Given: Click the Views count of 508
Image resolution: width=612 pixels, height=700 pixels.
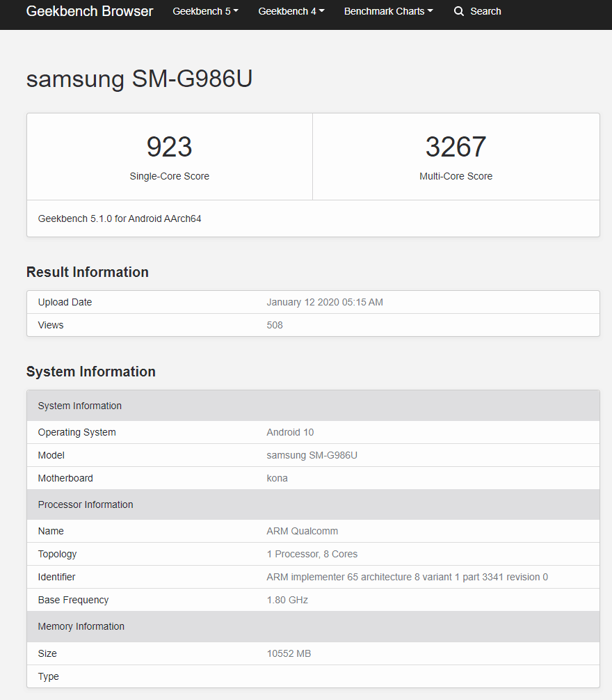Looking at the screenshot, I should coord(274,325).
